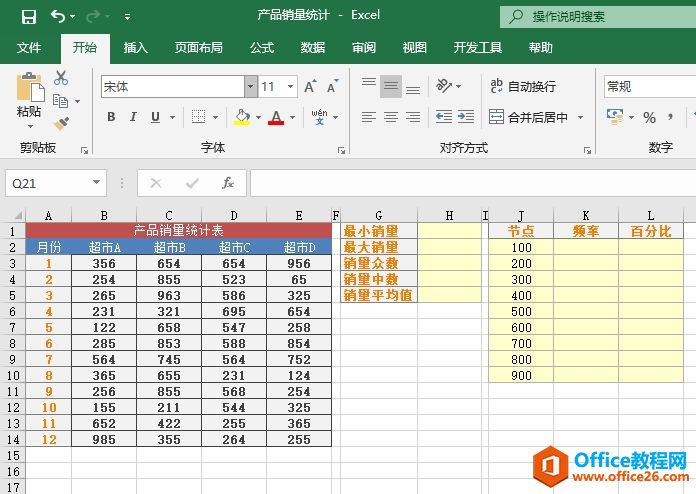Switch to the 开发工具 tab
The width and height of the screenshot is (696, 494).
(478, 47)
